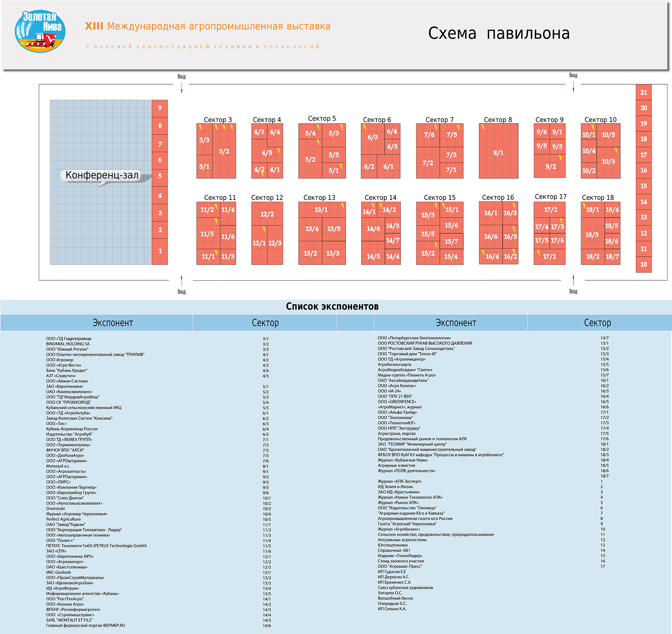Click booth 13/1 in Сектор 13
Image resolution: width=672 pixels, height=634 pixels.
tap(322, 209)
